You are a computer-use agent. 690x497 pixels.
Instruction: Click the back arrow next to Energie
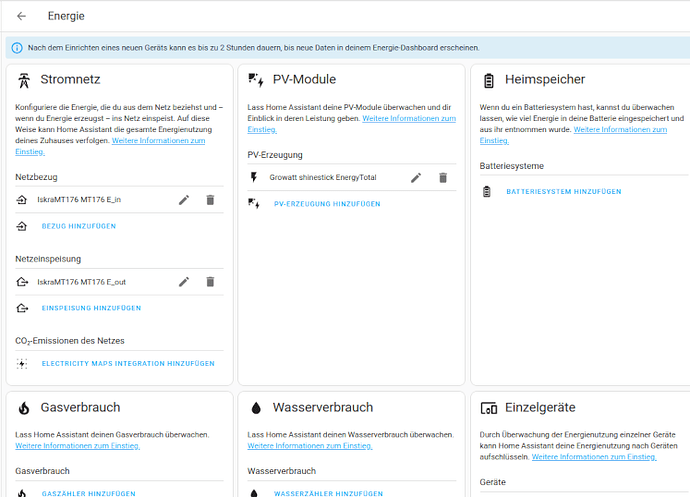click(21, 16)
